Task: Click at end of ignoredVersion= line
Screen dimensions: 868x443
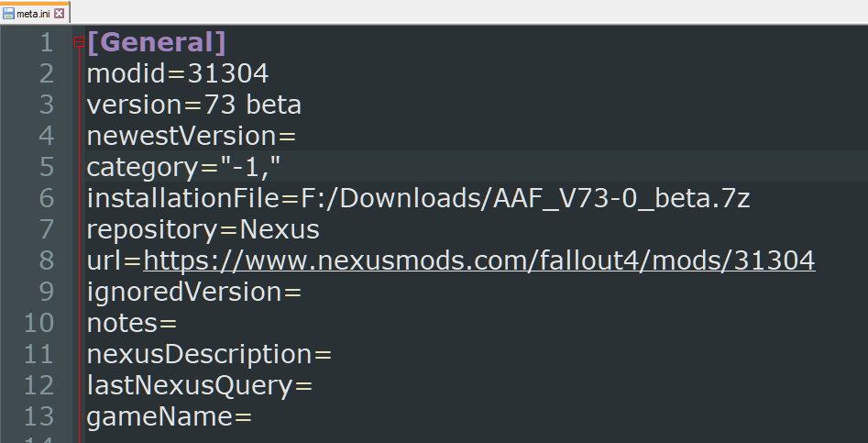Action: (x=302, y=292)
